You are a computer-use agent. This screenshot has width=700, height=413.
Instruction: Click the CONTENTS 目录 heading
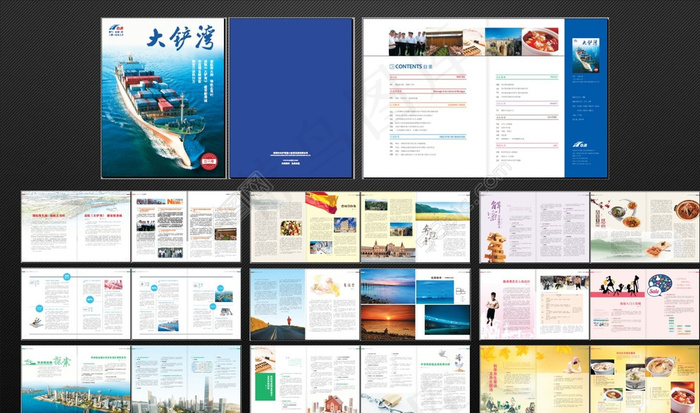pos(413,67)
